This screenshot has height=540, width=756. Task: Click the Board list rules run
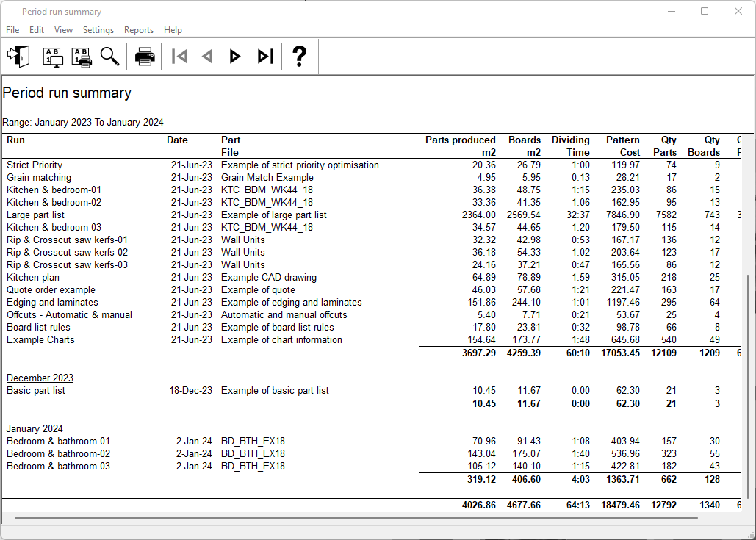tap(38, 328)
